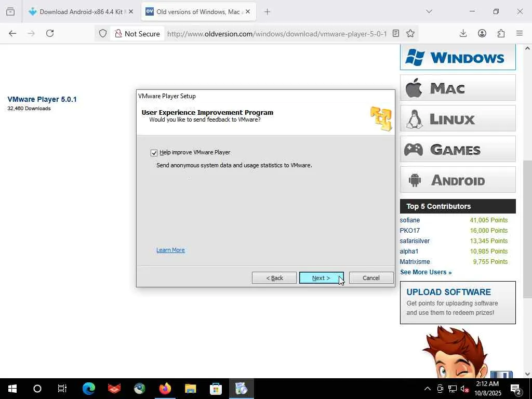Open contributor Matrixisme's profile
Viewport: 532px width, 399px height.
pyautogui.click(x=415, y=262)
